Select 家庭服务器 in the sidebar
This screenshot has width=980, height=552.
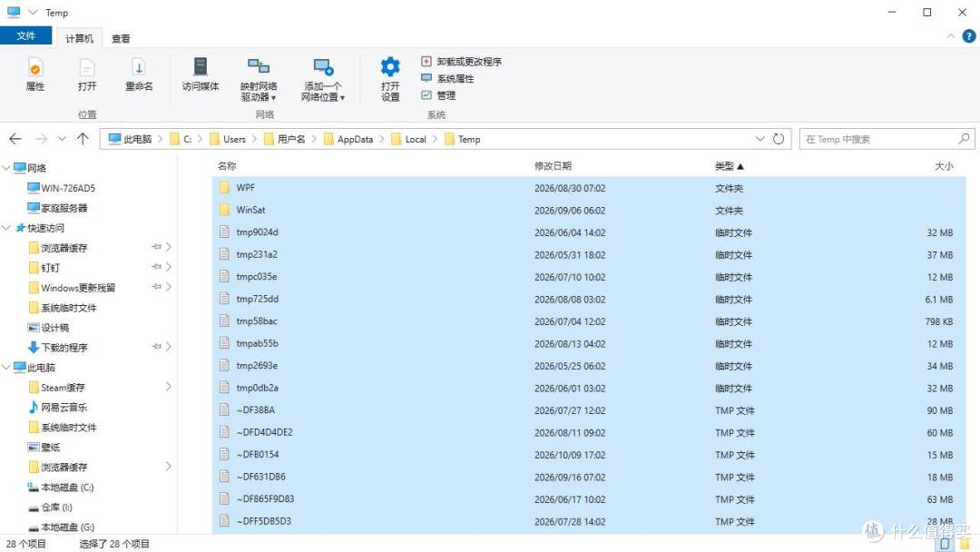coord(57,208)
